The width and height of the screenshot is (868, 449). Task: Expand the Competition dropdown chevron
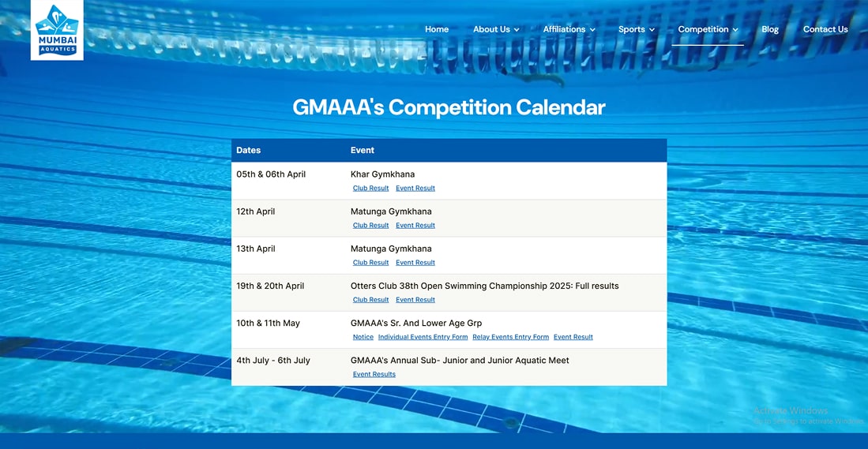click(x=735, y=30)
